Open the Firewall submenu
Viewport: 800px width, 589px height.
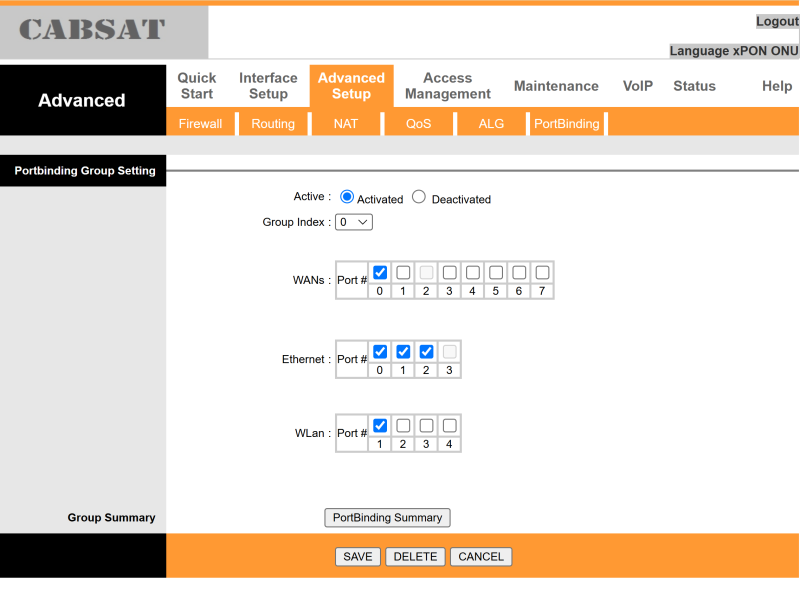click(x=200, y=124)
